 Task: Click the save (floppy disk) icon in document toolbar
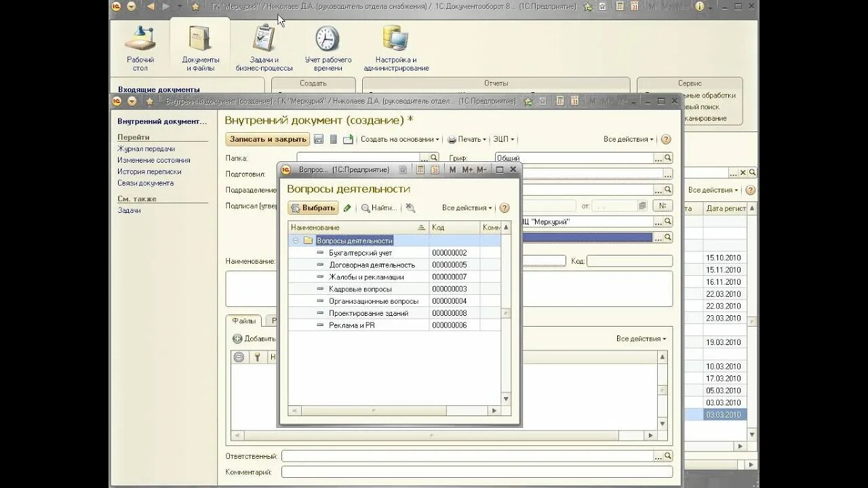[319, 139]
